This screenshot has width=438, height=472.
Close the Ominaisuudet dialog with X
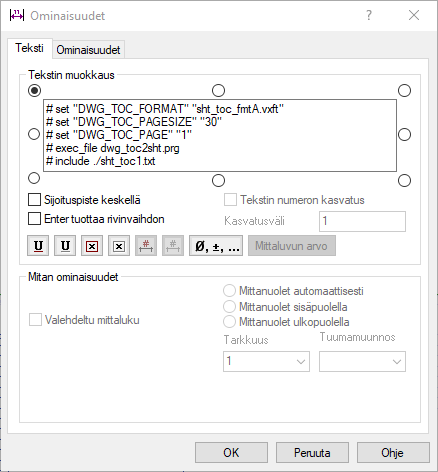[x=414, y=15]
